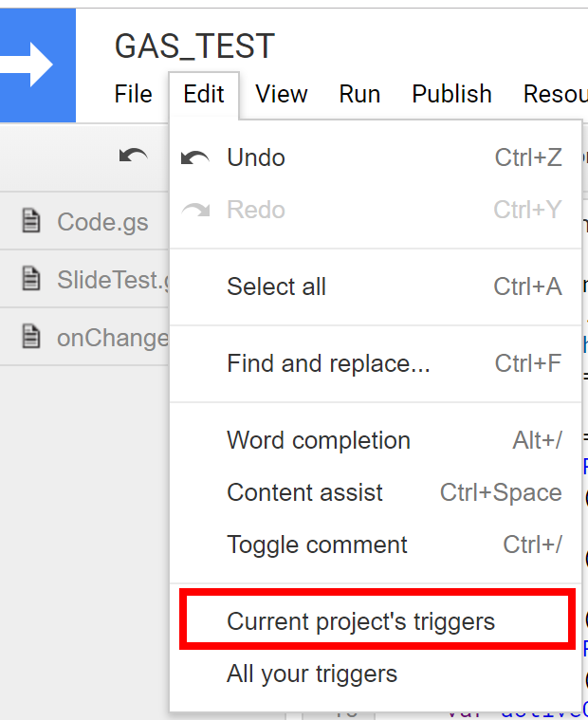Click the Undo arrow icon in Edit menu
Image resolution: width=588 pixels, height=720 pixels.
[x=195, y=158]
